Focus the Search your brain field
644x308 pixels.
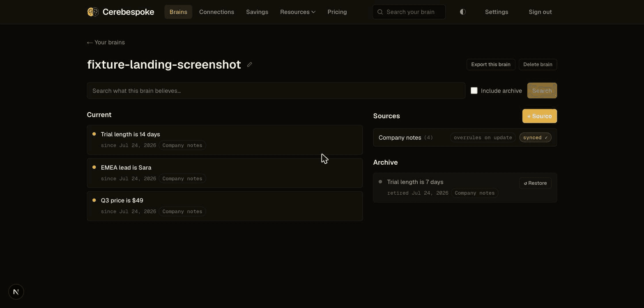pos(409,12)
